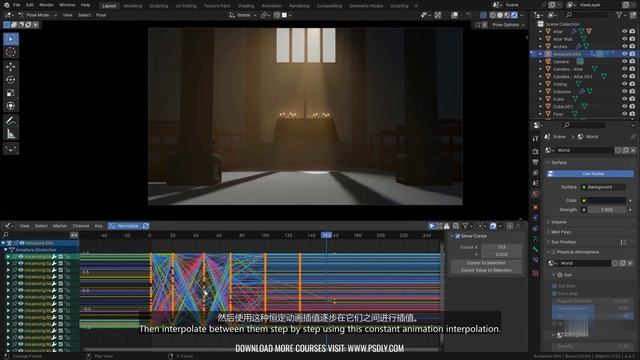Open the graph editor Key menu
The width and height of the screenshot is (640, 360).
98,226
